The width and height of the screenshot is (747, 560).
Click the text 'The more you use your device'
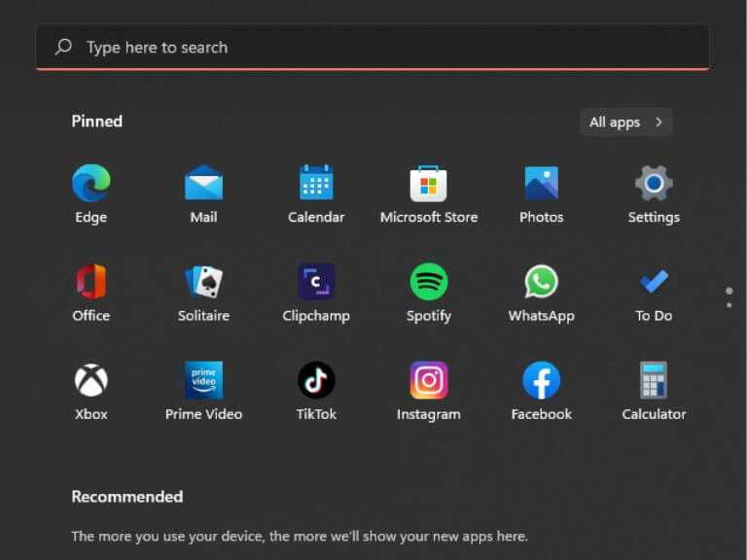167,537
